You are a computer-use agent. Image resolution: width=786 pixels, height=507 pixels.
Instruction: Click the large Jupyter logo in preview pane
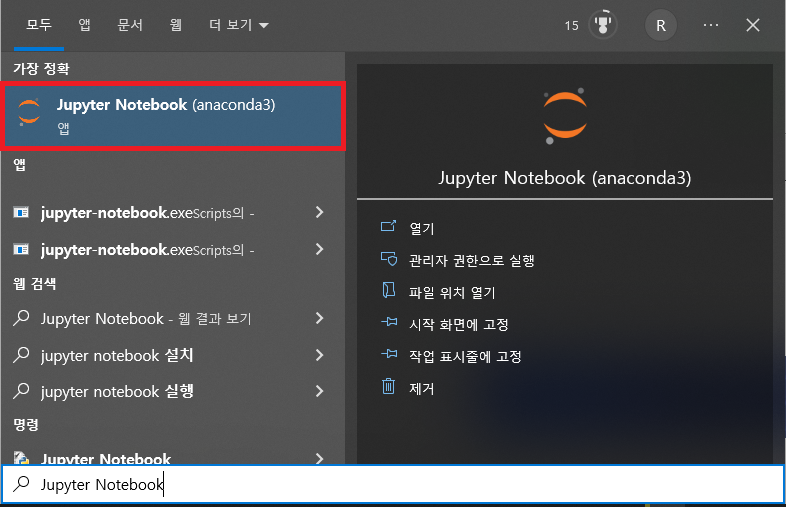click(x=565, y=116)
